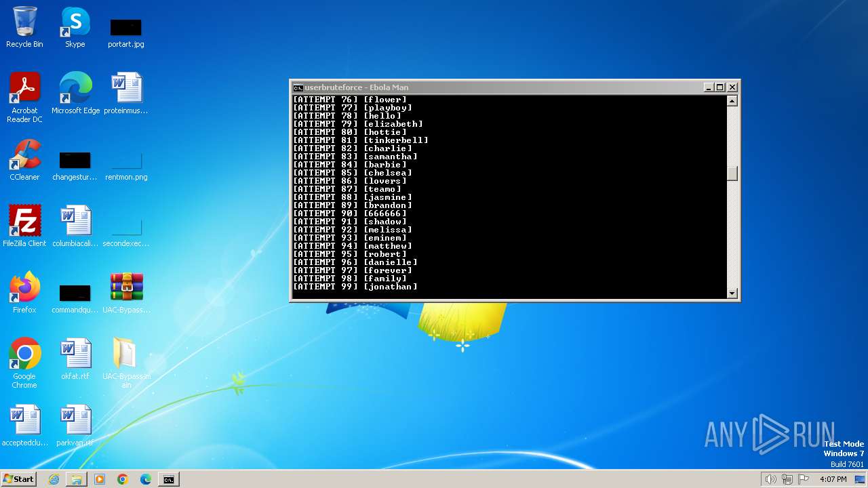Screen dimensions: 868x488
Task: Click the [ATTEMPT 99] [jonathan] line
Action: [355, 287]
